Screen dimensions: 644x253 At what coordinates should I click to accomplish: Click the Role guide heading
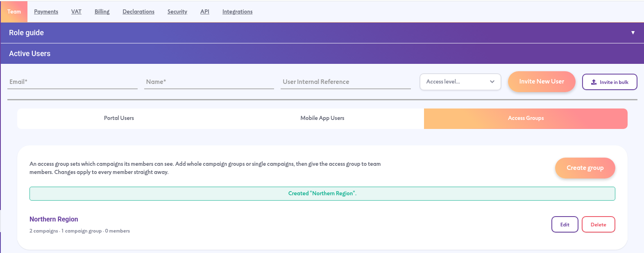click(26, 33)
